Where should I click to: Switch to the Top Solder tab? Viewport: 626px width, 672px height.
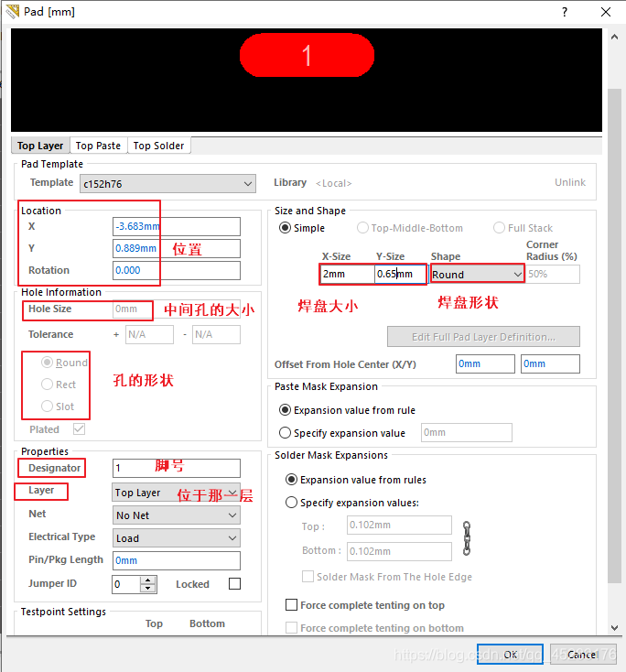click(158, 146)
